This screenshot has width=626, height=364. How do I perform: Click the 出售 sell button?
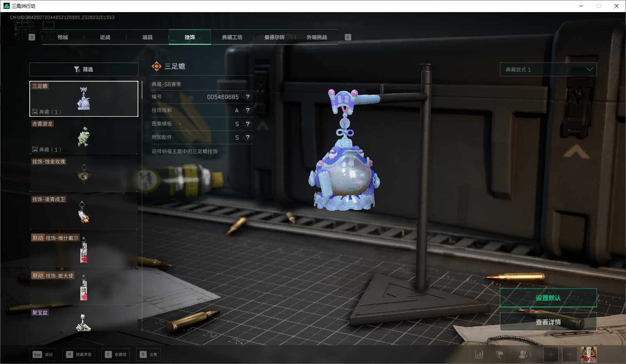click(148, 355)
